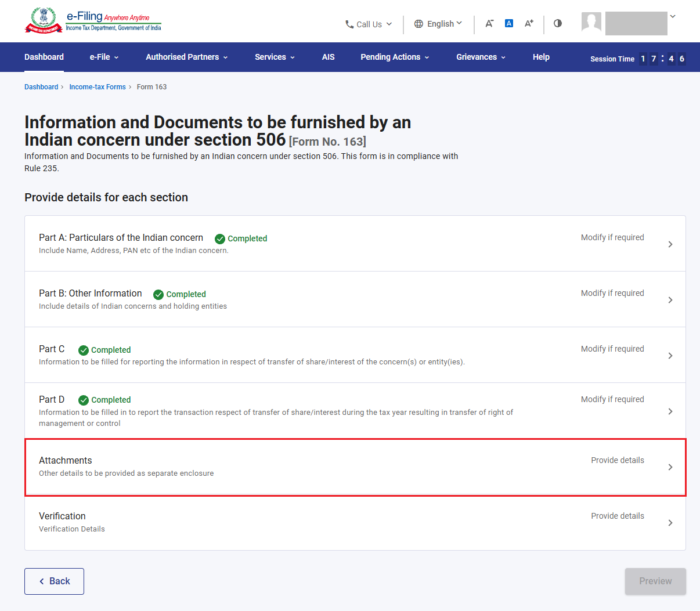Open the e-File menu

pyautogui.click(x=104, y=57)
